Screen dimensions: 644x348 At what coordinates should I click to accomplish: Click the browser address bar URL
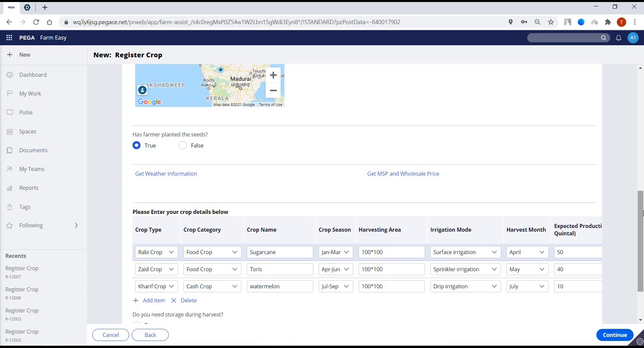236,22
